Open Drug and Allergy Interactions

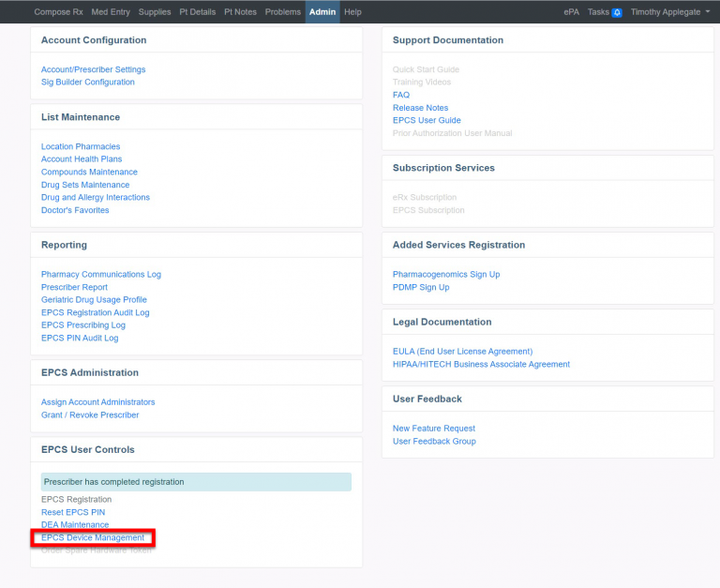coord(96,198)
